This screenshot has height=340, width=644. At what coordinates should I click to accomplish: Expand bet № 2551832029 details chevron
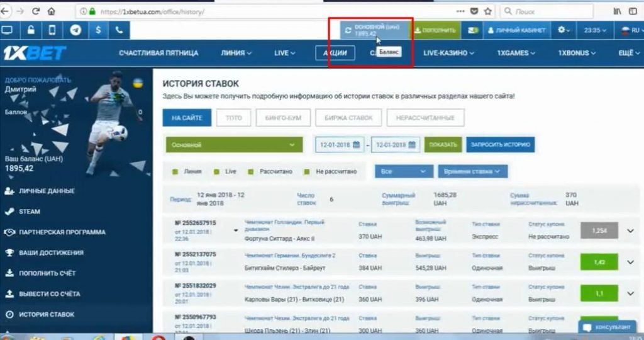(630, 293)
